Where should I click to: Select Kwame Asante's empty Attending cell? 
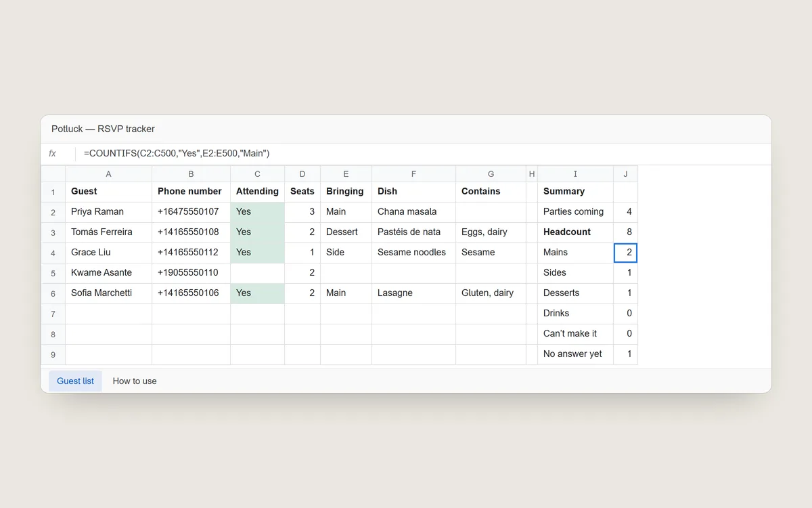click(257, 273)
